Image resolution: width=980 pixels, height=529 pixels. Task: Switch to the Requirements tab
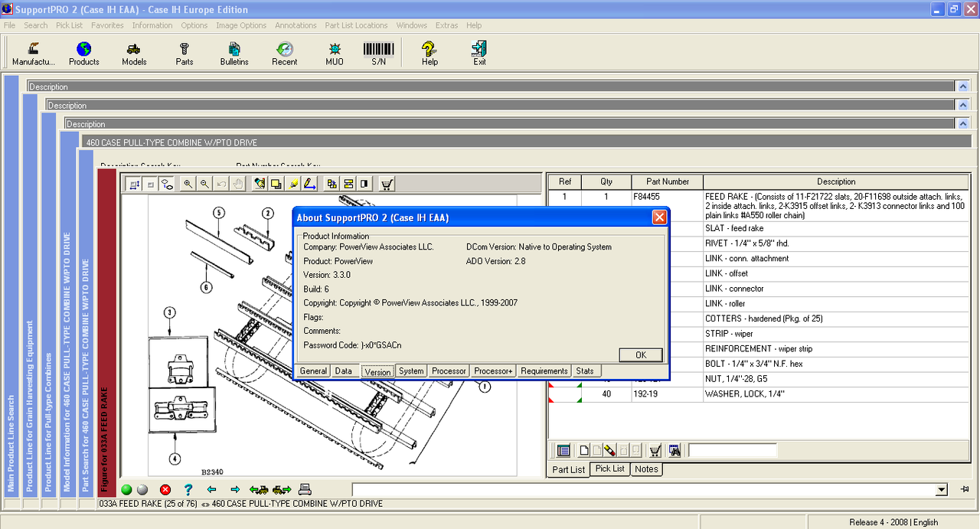[544, 371]
